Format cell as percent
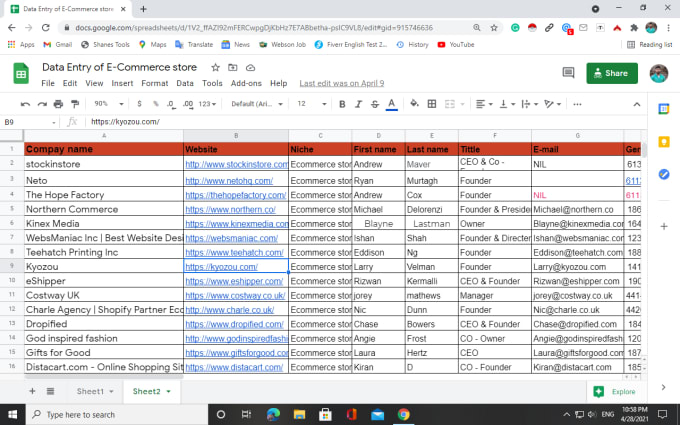Viewport: 680px width, 425px height. 155,104
